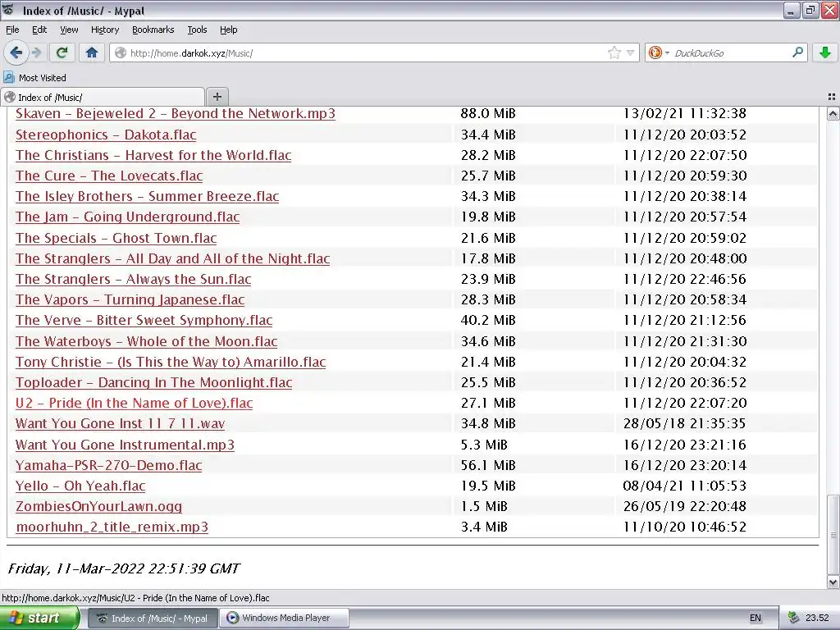This screenshot has width=840, height=630.
Task: Go back with the Back arrow button
Action: coord(16,52)
